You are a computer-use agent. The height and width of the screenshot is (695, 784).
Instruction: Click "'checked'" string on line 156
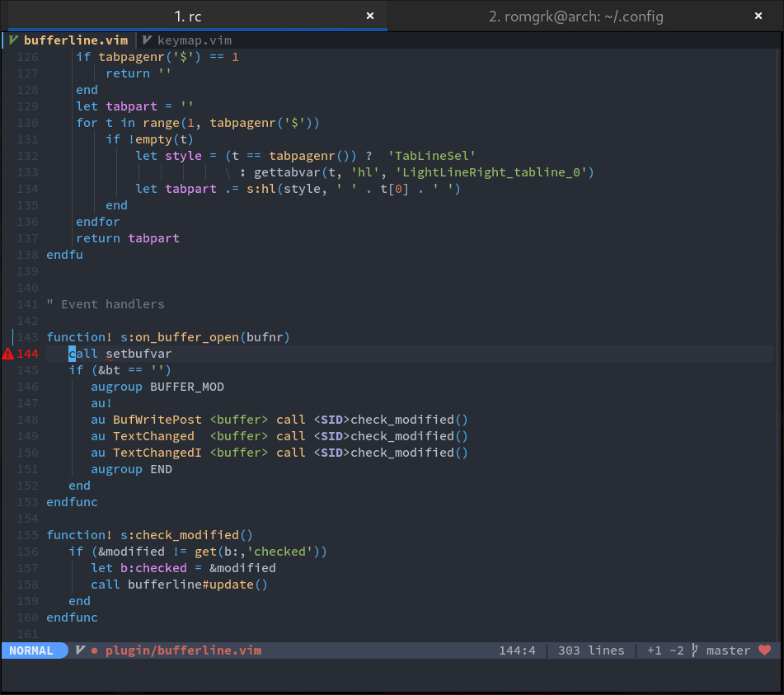[x=279, y=552]
